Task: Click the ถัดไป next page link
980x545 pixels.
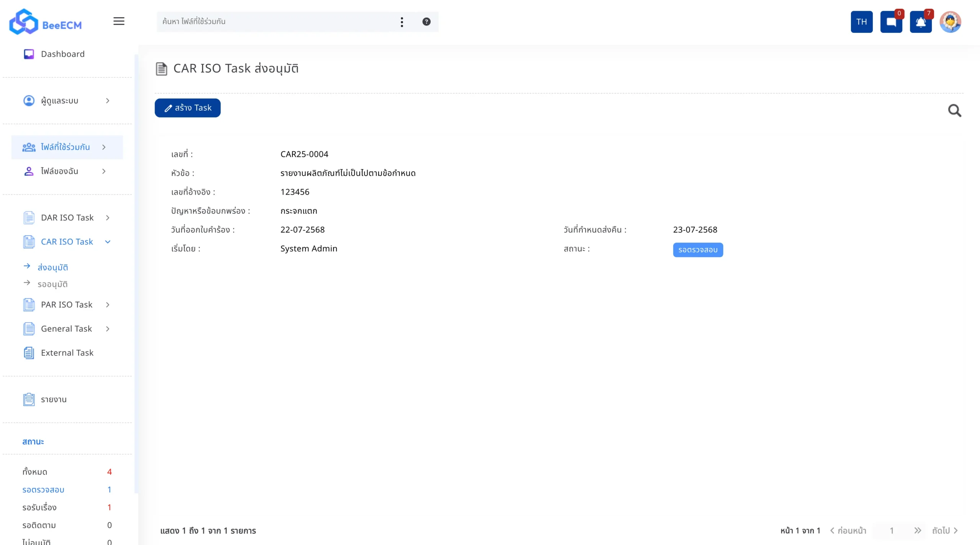Action: click(944, 530)
